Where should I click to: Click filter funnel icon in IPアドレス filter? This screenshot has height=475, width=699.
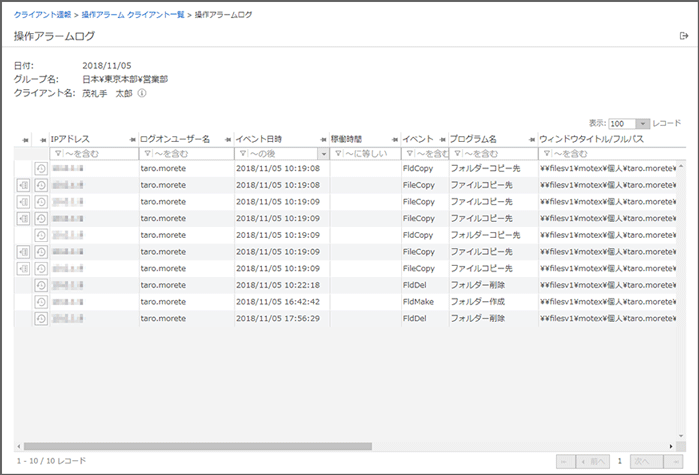click(x=57, y=154)
